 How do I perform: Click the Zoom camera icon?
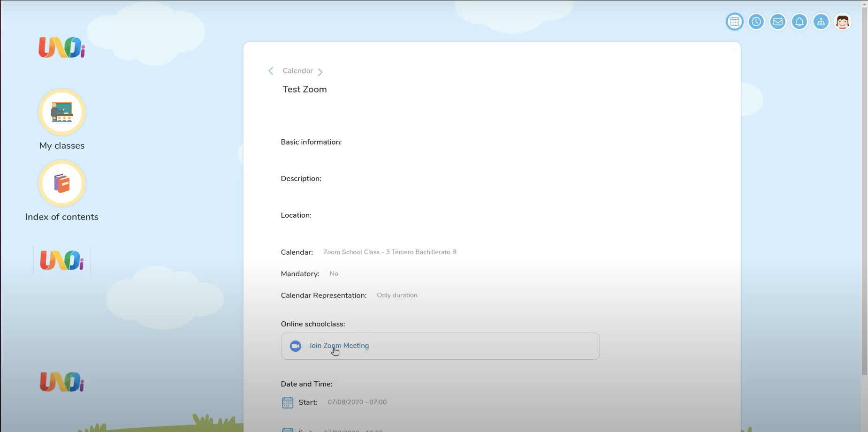pyautogui.click(x=296, y=346)
